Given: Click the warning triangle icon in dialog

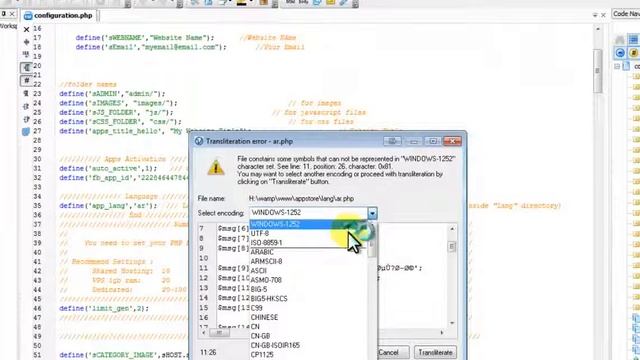Looking at the screenshot, I should tap(216, 167).
